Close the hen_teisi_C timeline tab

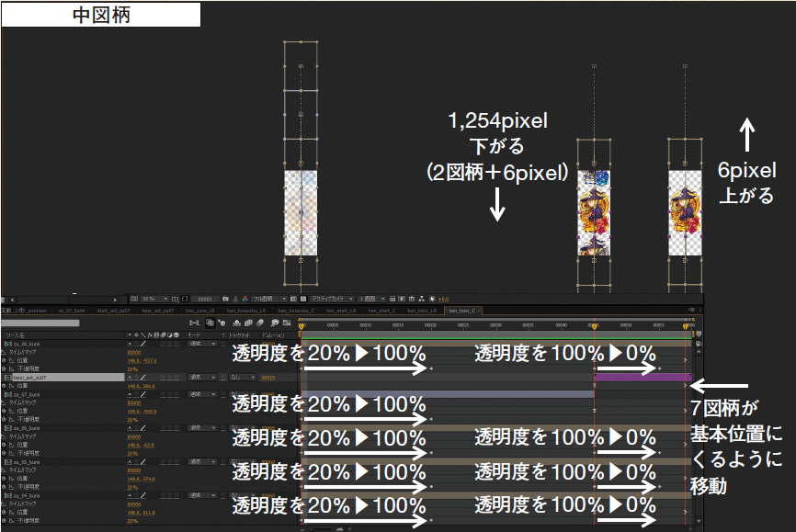(x=478, y=311)
